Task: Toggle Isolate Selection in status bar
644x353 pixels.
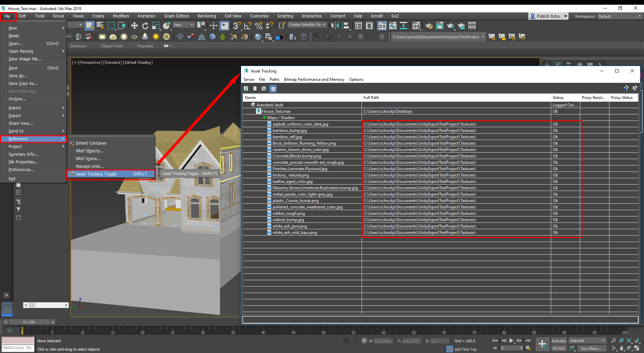Action: tap(346, 341)
